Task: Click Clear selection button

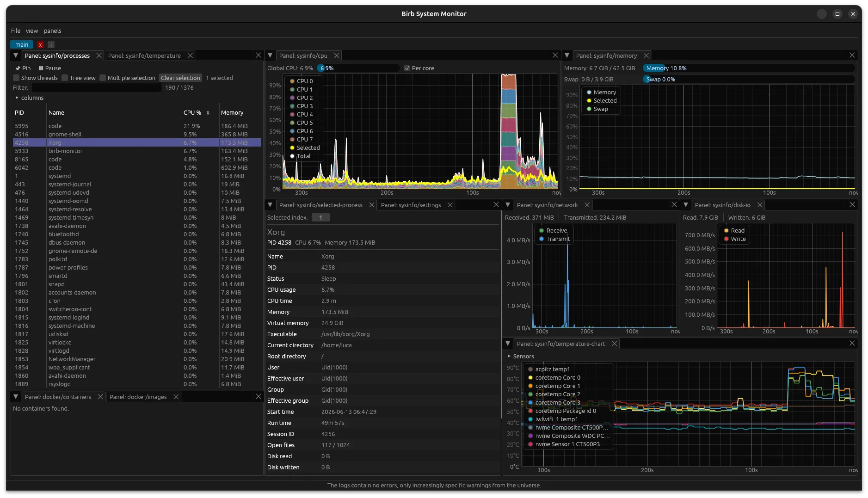Action: pos(180,78)
